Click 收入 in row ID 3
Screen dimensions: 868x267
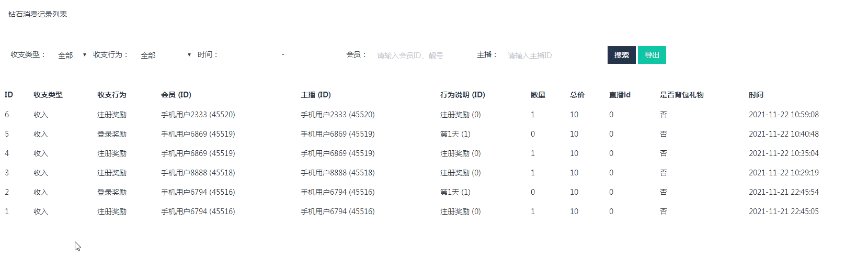click(x=41, y=172)
